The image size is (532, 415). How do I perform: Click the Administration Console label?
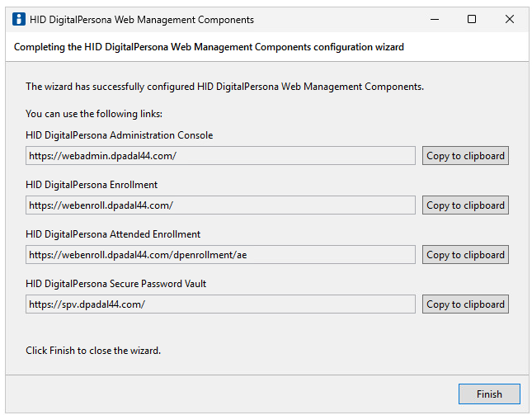pos(120,135)
